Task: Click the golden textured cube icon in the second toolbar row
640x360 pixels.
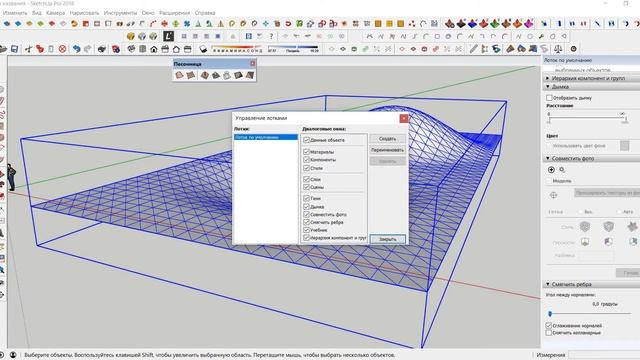Action: point(131,36)
